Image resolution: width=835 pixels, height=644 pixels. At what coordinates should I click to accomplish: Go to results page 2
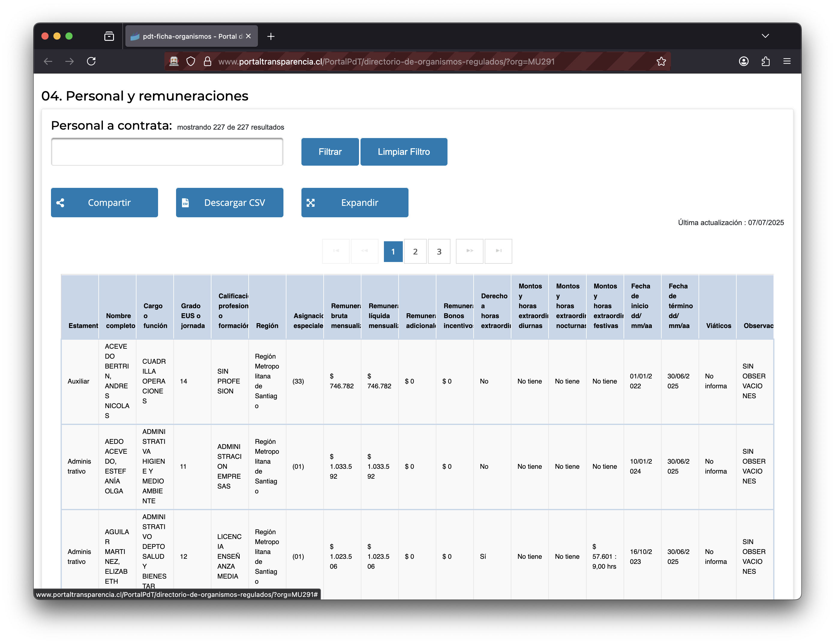[x=415, y=252]
